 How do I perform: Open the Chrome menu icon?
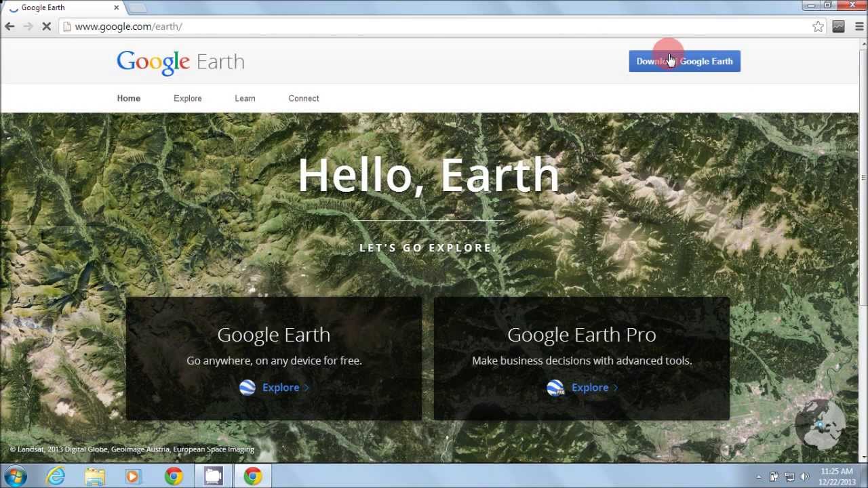coord(859,26)
